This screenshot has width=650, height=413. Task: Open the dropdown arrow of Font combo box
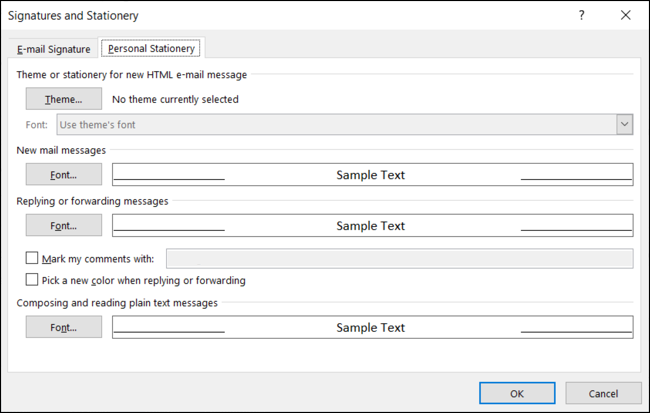(x=624, y=124)
